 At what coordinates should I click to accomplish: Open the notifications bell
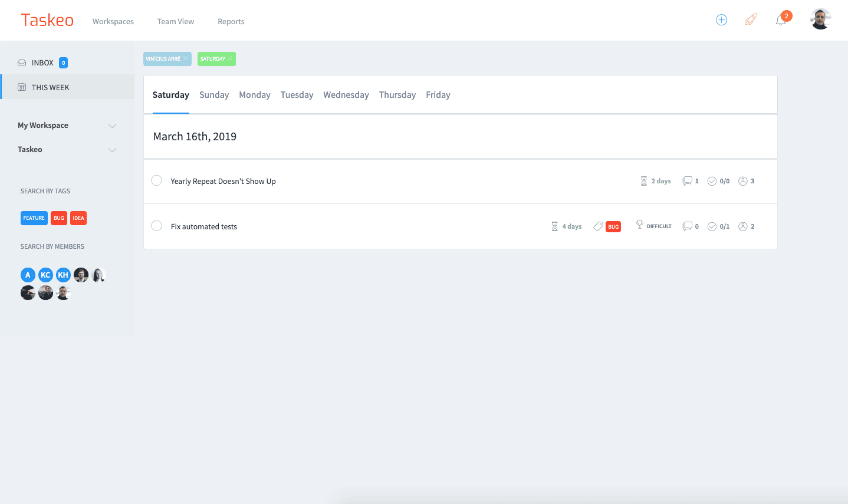point(781,21)
